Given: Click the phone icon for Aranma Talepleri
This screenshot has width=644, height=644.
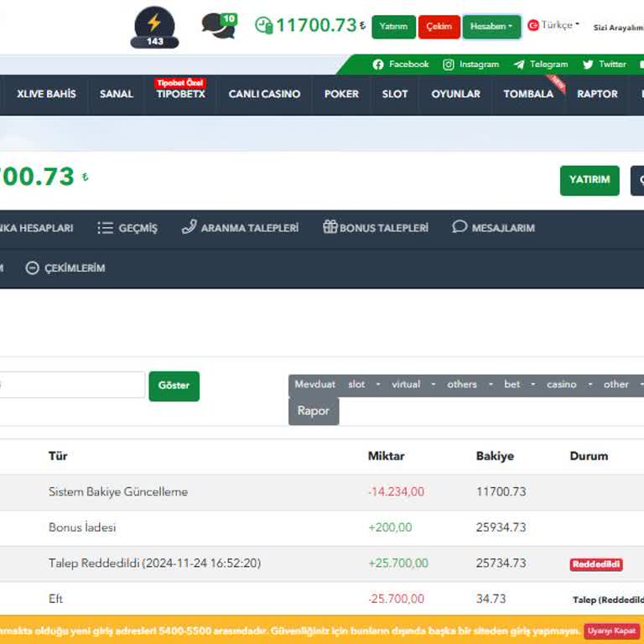Looking at the screenshot, I should coord(190,227).
